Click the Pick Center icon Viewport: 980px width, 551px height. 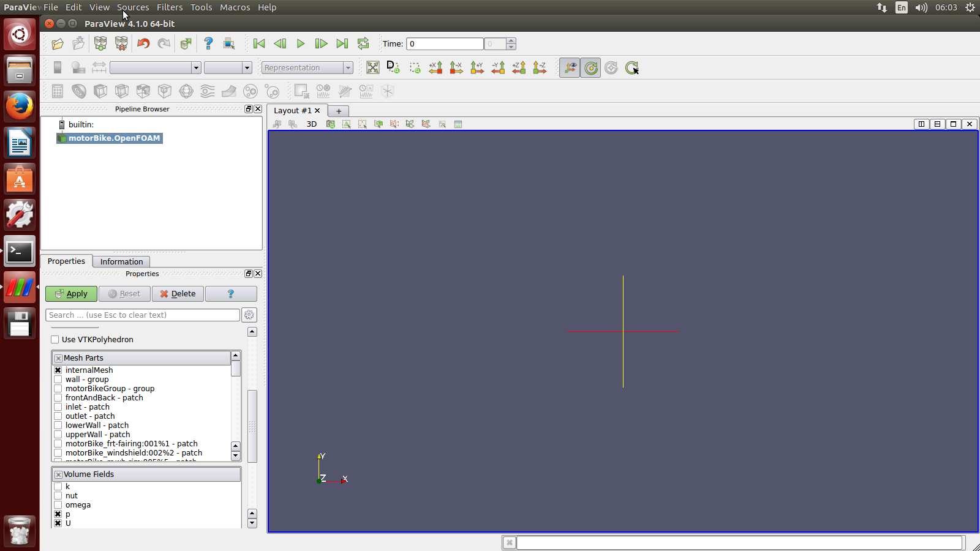pos(632,67)
